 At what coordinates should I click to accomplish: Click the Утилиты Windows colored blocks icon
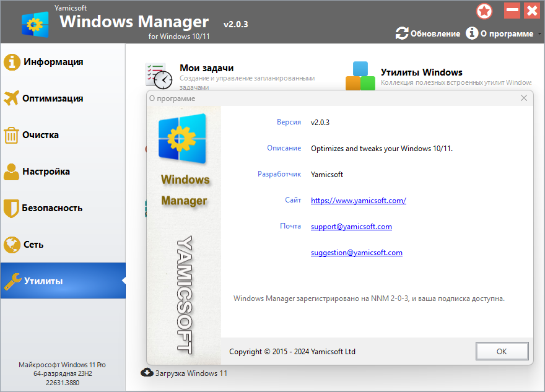pyautogui.click(x=360, y=76)
